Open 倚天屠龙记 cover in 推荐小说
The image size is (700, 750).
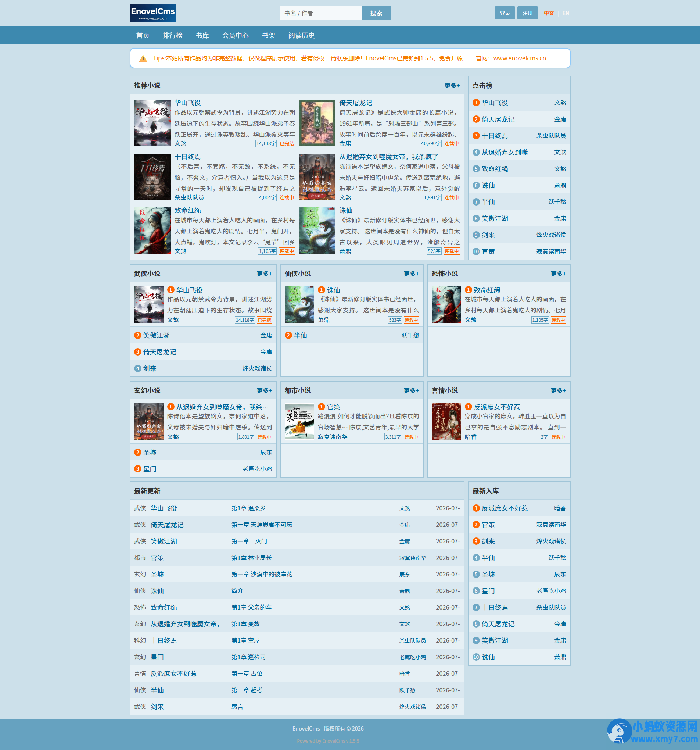click(x=317, y=123)
